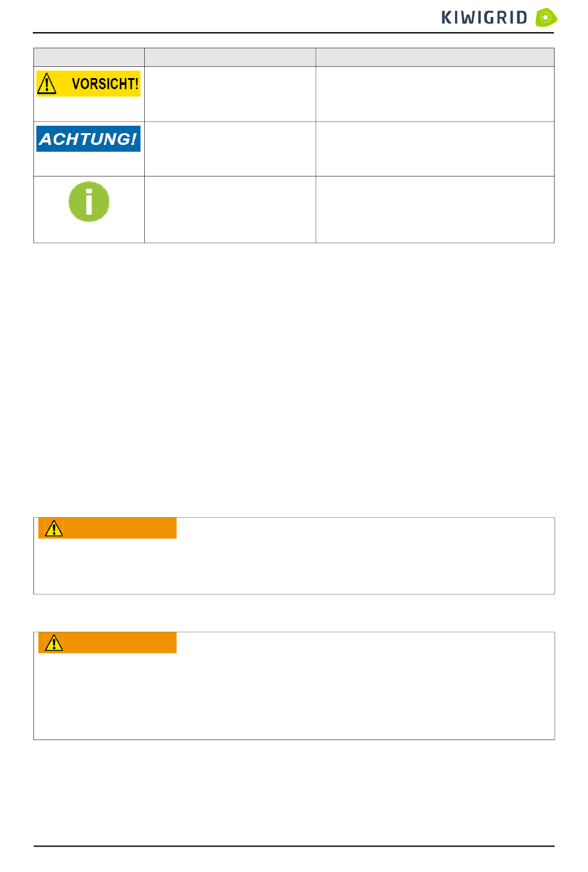Click the KIWIGRID wordmark text
Image resolution: width=588 pixels, height=872 pixels.
pos(484,18)
